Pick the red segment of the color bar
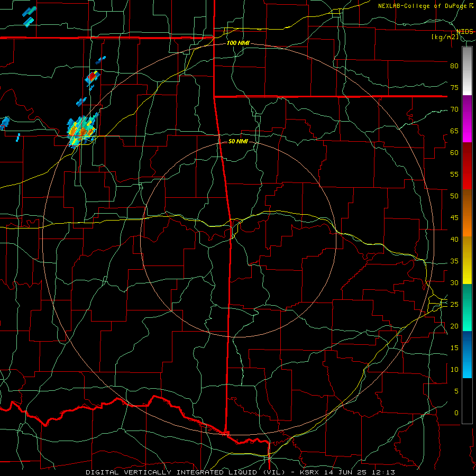Image resolution: width=476 pixels, height=476 pixels. click(467, 166)
